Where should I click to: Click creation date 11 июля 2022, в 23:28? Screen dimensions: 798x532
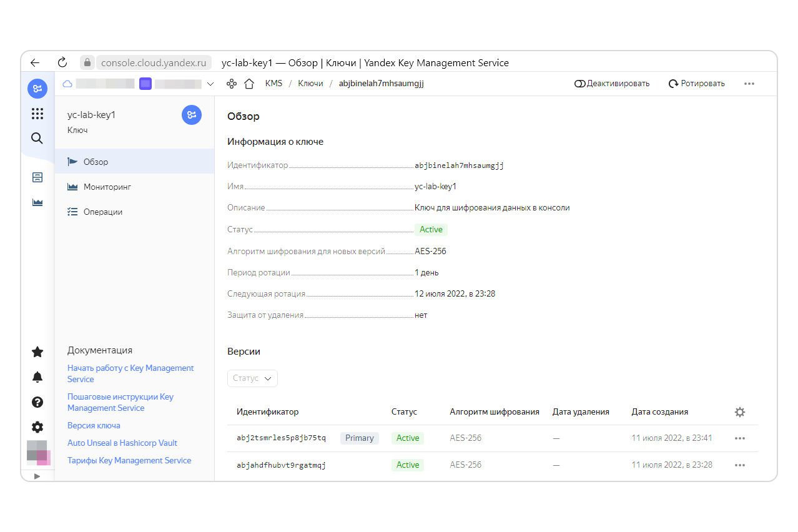(672, 465)
